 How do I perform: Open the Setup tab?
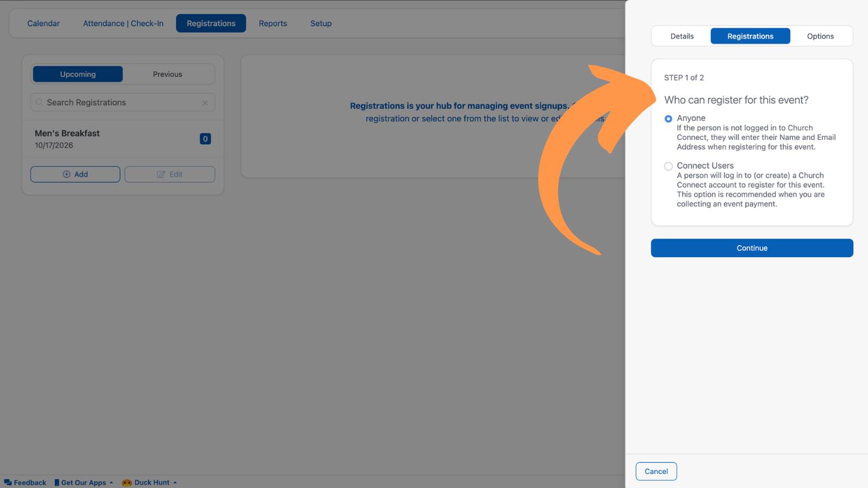tap(321, 23)
